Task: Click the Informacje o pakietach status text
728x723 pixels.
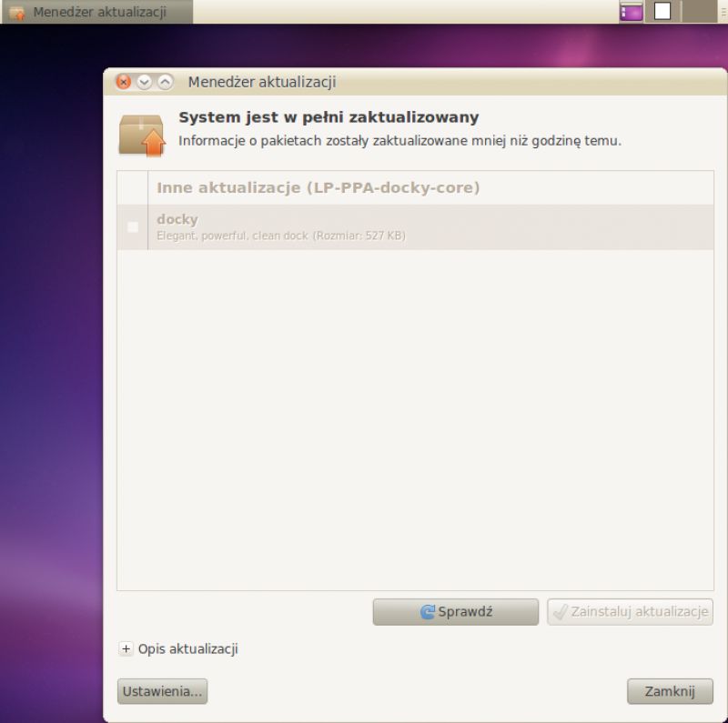Action: click(399, 141)
